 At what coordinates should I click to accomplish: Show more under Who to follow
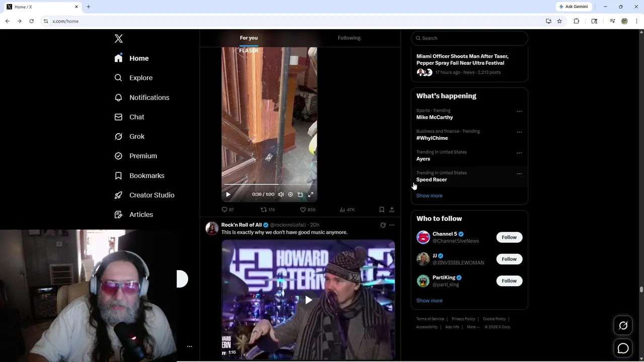[x=429, y=301]
